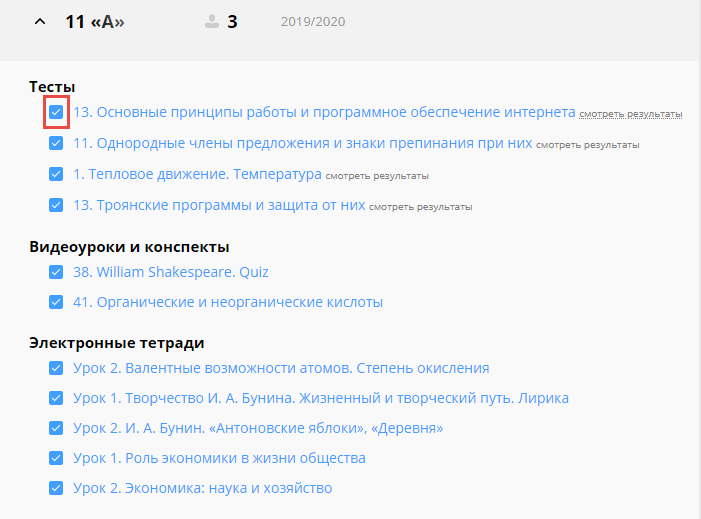Viewport: 701px width, 519px height.
Task: Click the 11 «А» class title
Action: coord(95,21)
